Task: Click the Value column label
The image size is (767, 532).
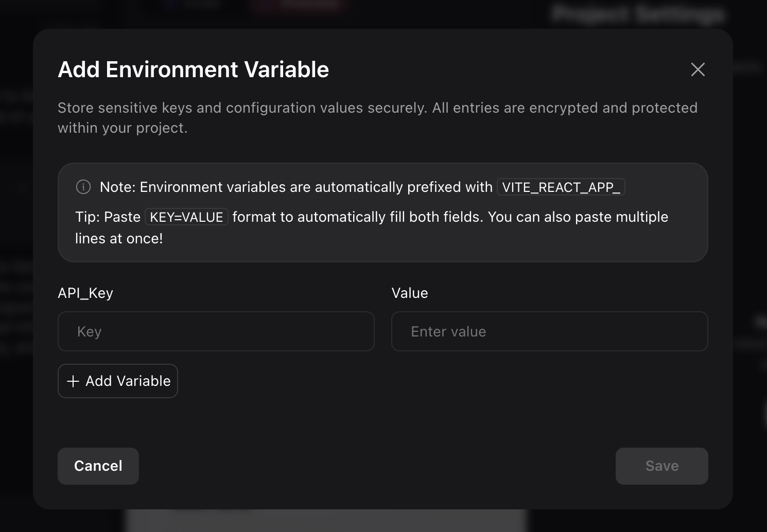Action: click(409, 293)
